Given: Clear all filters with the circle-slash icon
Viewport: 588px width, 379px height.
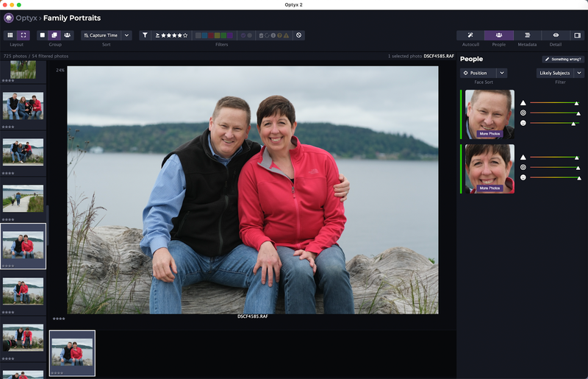Looking at the screenshot, I should point(298,35).
